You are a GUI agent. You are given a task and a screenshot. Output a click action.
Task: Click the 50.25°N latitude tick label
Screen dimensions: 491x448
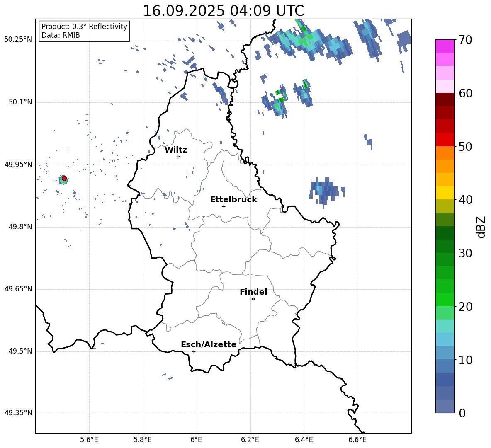(18, 40)
